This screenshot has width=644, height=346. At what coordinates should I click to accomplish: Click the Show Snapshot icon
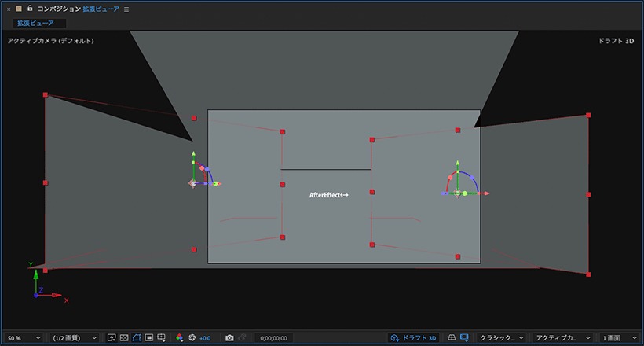click(243, 338)
